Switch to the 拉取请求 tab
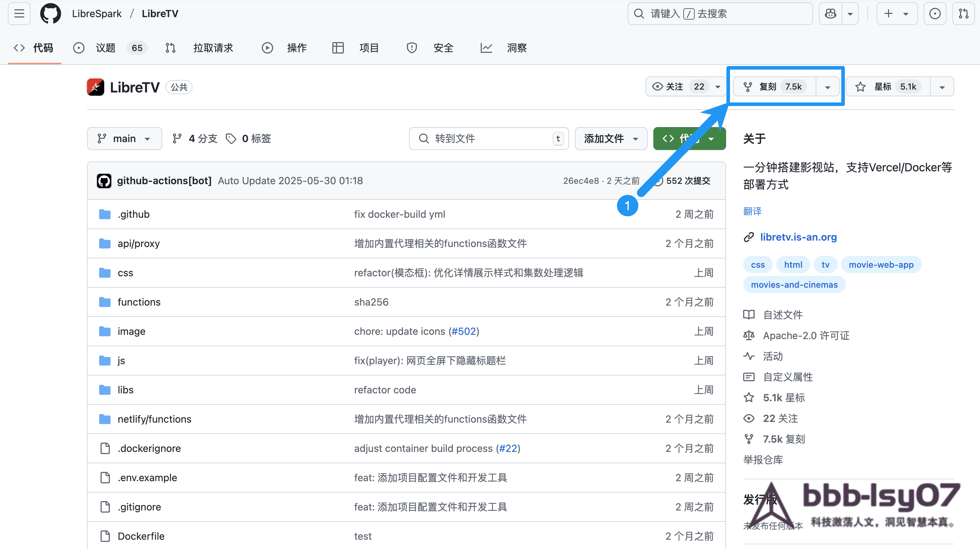This screenshot has width=980, height=549. (213, 48)
